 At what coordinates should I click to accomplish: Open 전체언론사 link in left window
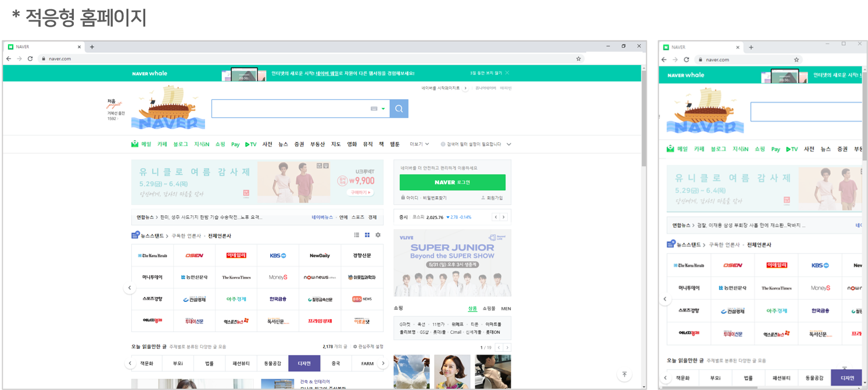pyautogui.click(x=220, y=236)
